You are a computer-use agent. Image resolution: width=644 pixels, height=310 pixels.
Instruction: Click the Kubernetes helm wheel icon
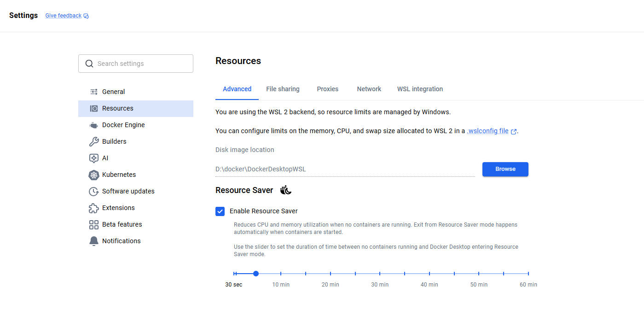[94, 175]
